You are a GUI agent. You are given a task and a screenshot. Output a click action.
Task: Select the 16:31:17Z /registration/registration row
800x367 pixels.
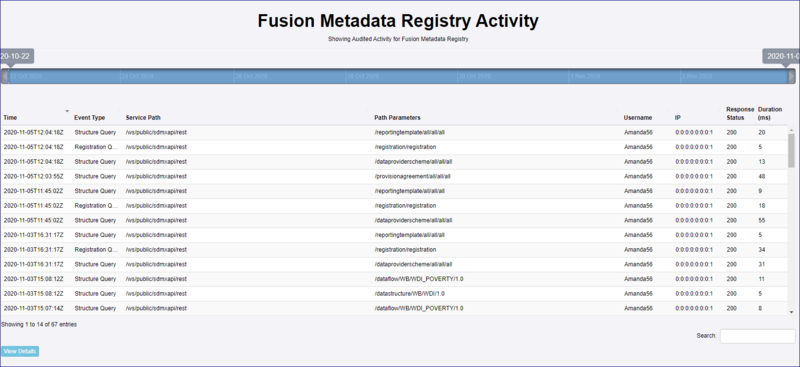[x=393, y=250]
